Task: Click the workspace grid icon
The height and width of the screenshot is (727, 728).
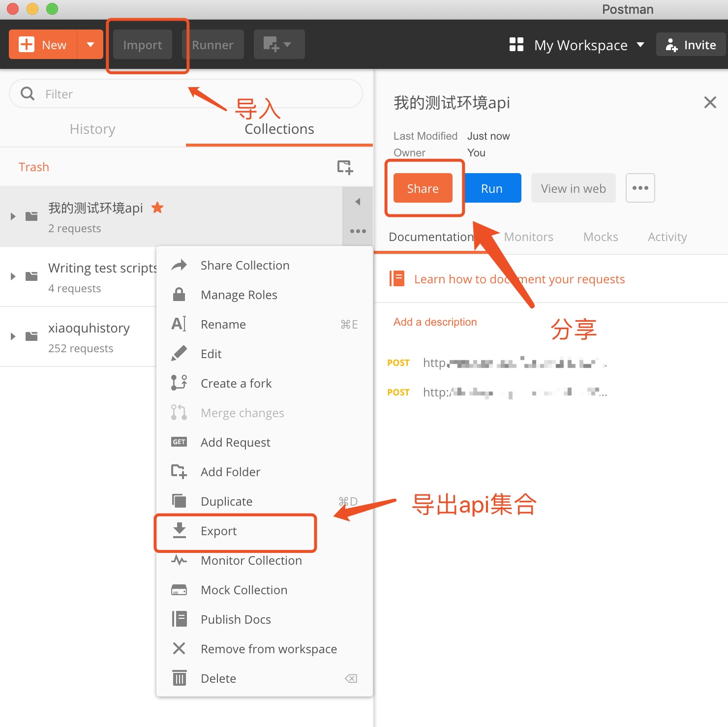Action: pyautogui.click(x=516, y=44)
